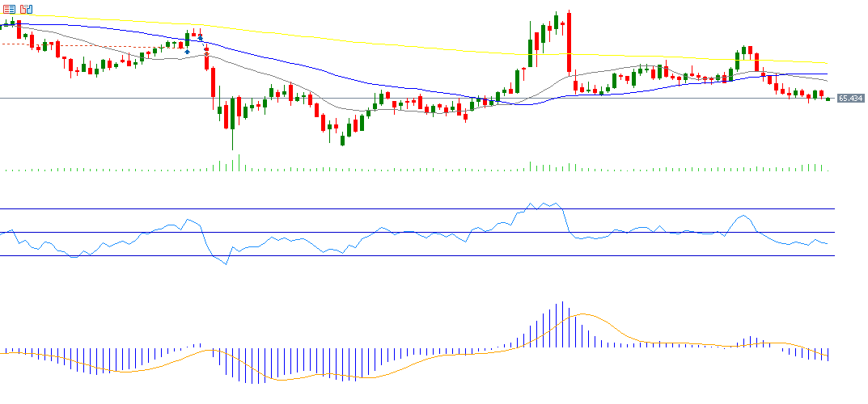The height and width of the screenshot is (404, 868).
Task: Select the 65.434 current price label
Action: pos(850,99)
